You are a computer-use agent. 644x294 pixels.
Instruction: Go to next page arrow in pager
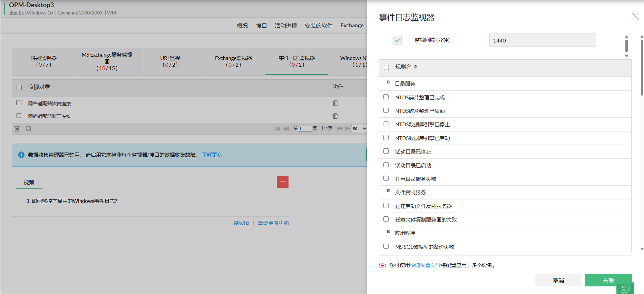(x=340, y=129)
